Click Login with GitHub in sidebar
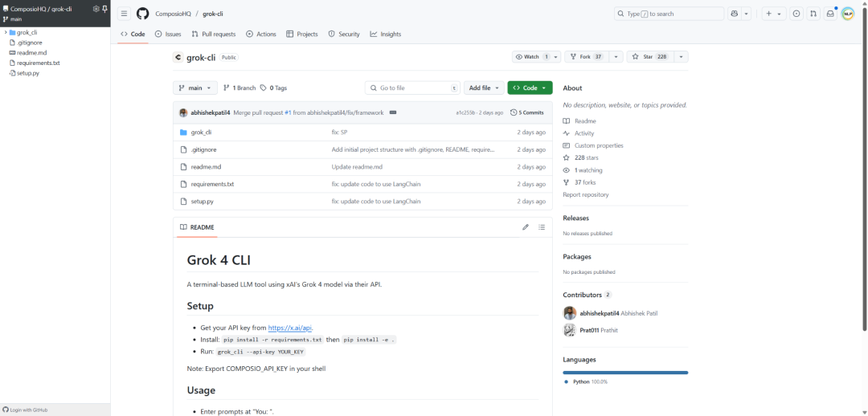This screenshot has width=868, height=416. 26,410
